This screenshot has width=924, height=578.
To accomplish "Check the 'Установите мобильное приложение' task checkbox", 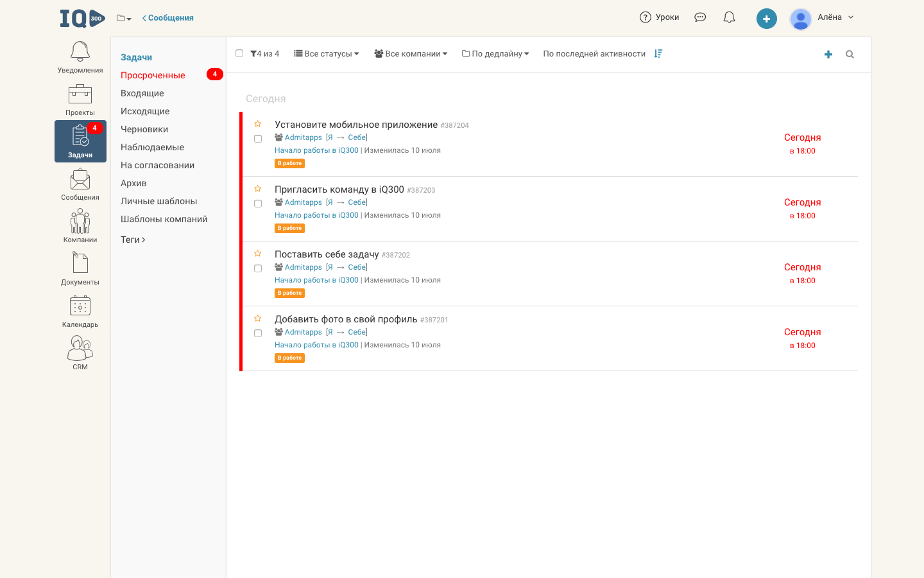I will pos(258,139).
